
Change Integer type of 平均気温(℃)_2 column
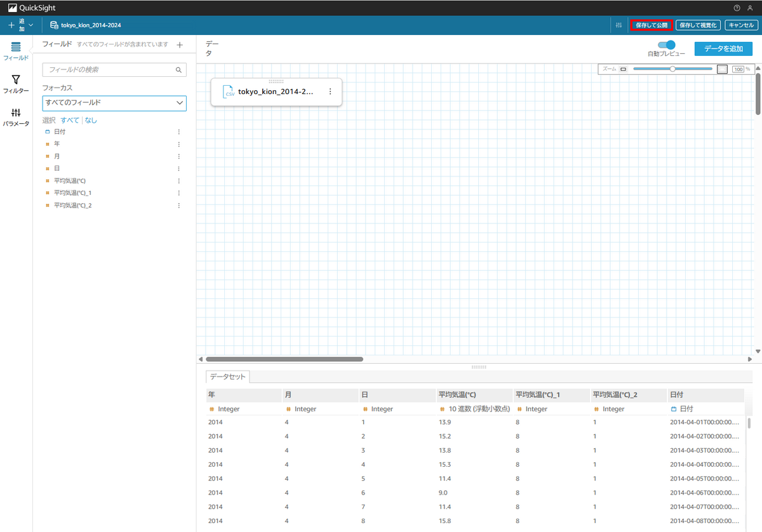coord(609,409)
